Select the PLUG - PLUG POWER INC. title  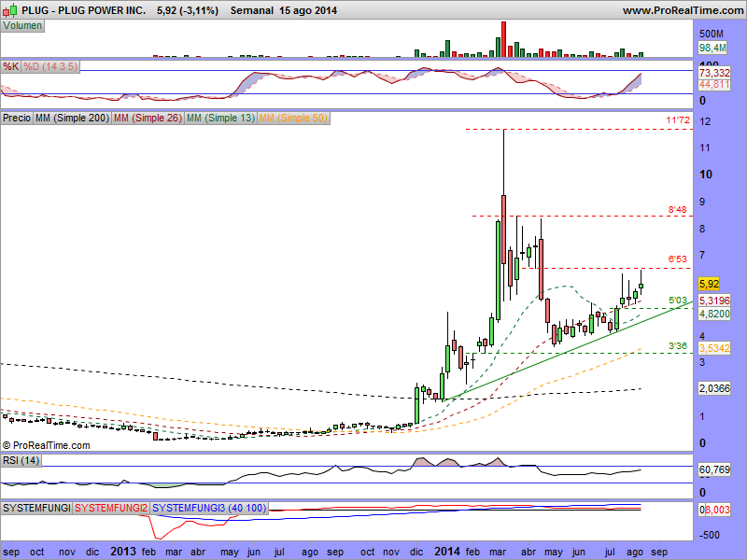click(x=84, y=10)
